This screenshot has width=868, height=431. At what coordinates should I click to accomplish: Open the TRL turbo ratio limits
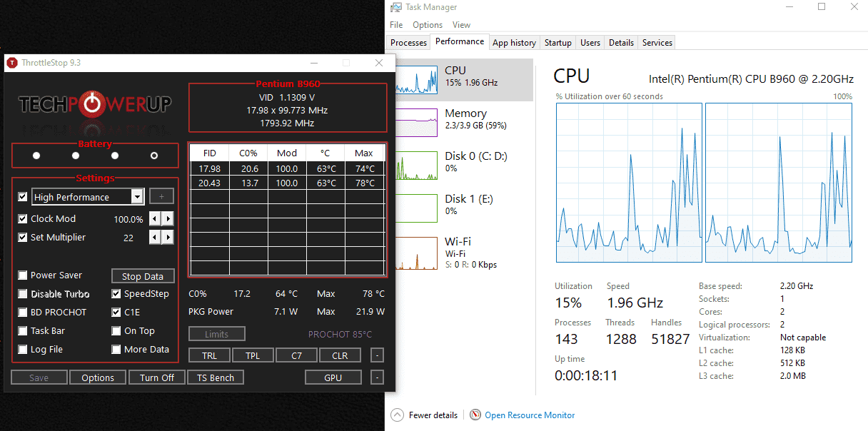209,355
